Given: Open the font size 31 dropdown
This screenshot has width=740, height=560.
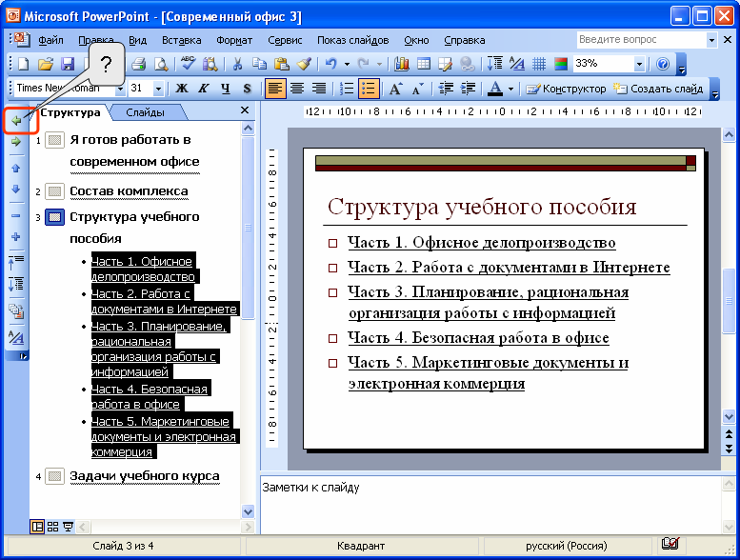Looking at the screenshot, I should pyautogui.click(x=158, y=89).
